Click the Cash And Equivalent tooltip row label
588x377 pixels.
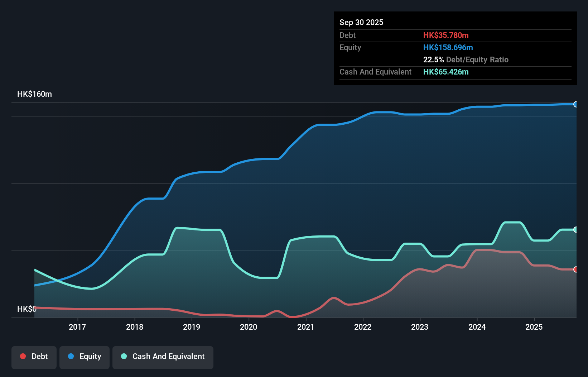coord(376,72)
